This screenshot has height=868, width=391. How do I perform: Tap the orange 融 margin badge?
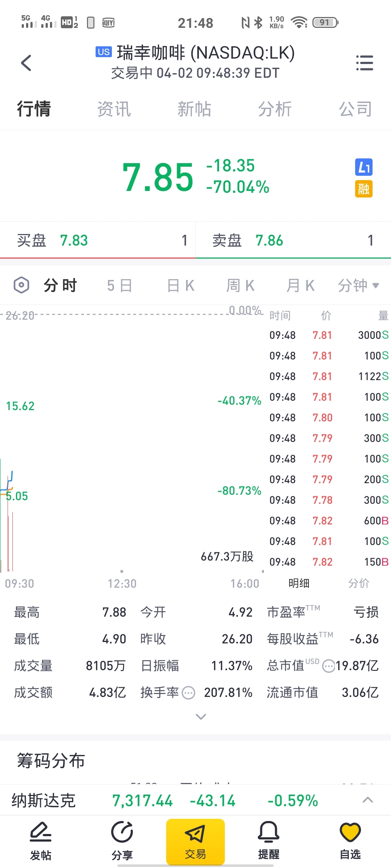(x=363, y=189)
